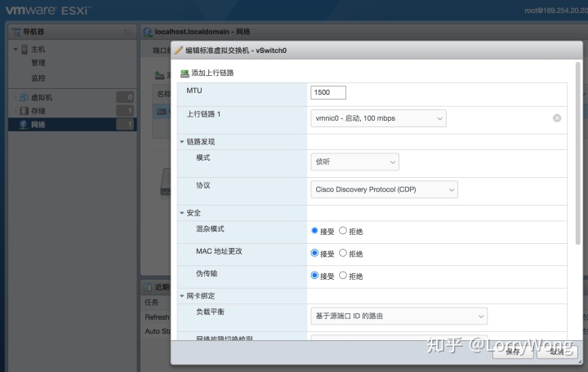Open the link discovery mode (侦听) dropdown
Screen dimensions: 588x372
pyautogui.click(x=354, y=162)
